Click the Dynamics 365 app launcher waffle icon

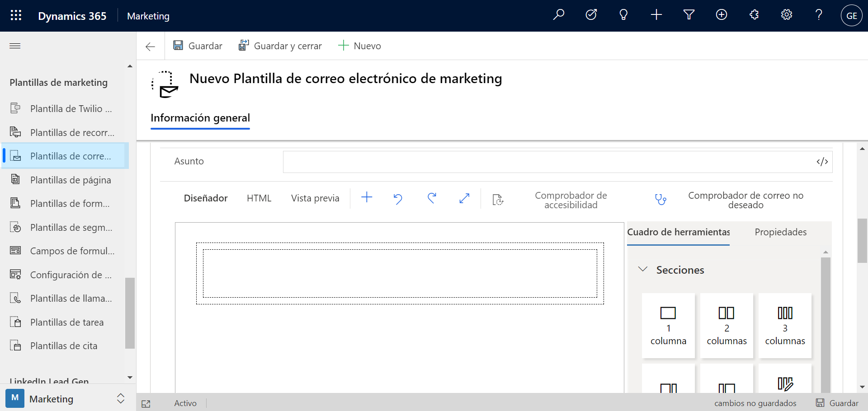(16, 15)
